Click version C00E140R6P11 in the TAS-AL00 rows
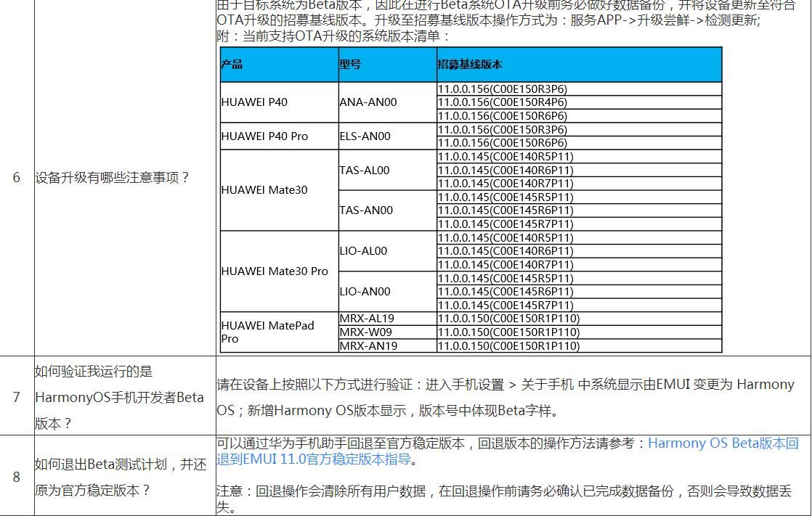This screenshot has width=812, height=516. [579, 171]
